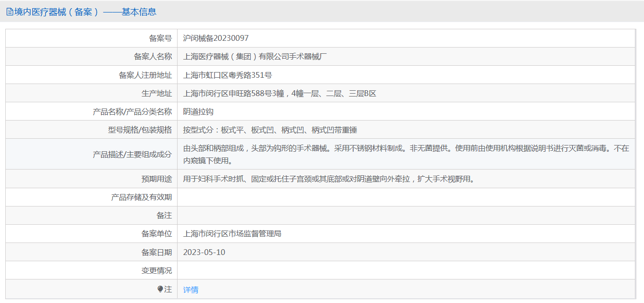Click the 备案人注册地址 label
Viewport: 644px width, 303px height.
pos(145,75)
